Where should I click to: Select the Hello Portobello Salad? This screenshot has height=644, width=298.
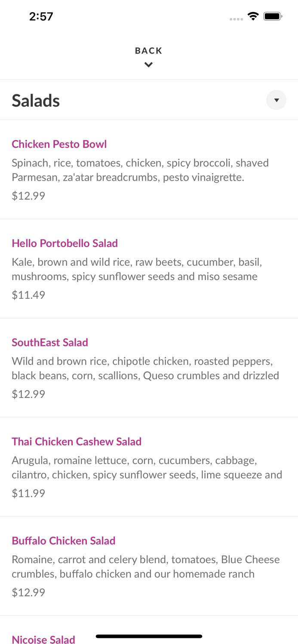click(65, 243)
